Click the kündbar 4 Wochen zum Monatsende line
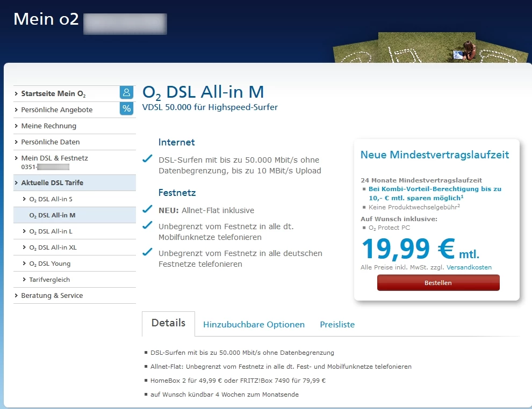Viewport: 532px width, 409px height. (x=224, y=395)
